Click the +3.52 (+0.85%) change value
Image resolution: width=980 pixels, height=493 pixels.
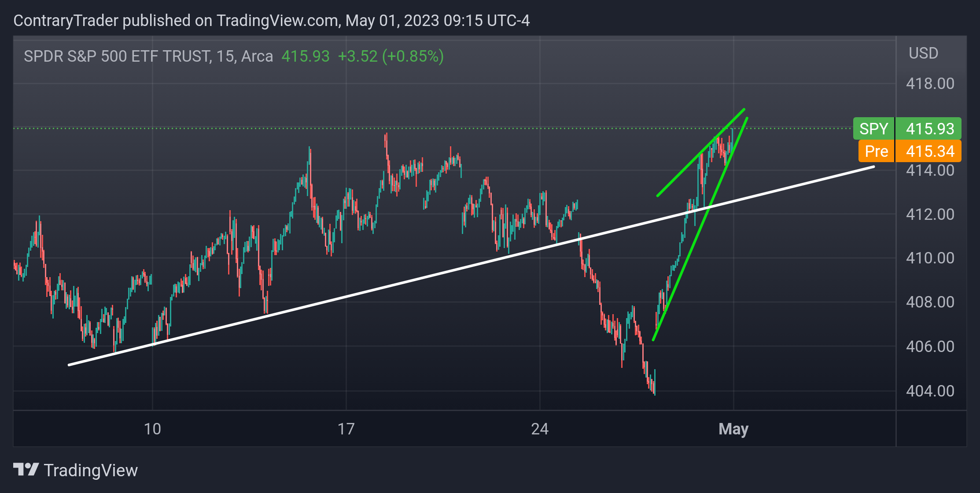[391, 56]
